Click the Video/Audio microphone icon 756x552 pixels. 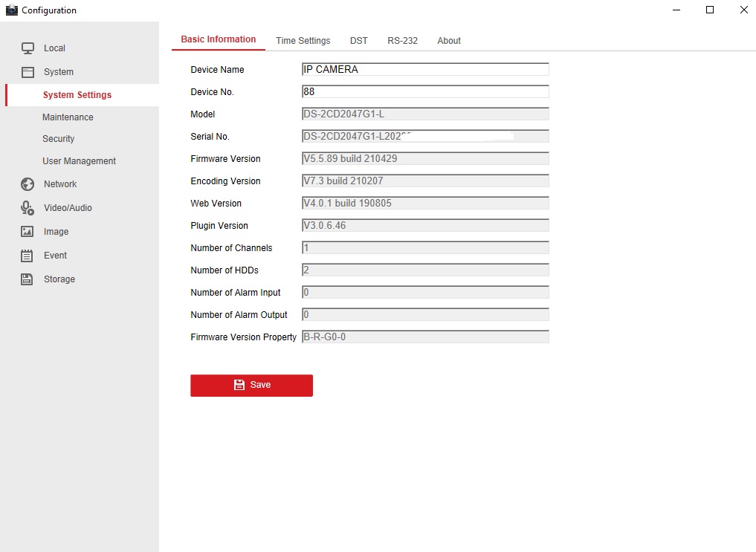pos(28,208)
